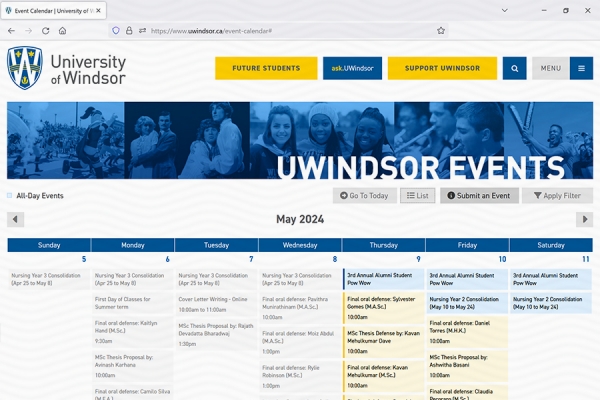Open the ask.UWindsor link

[x=351, y=69]
